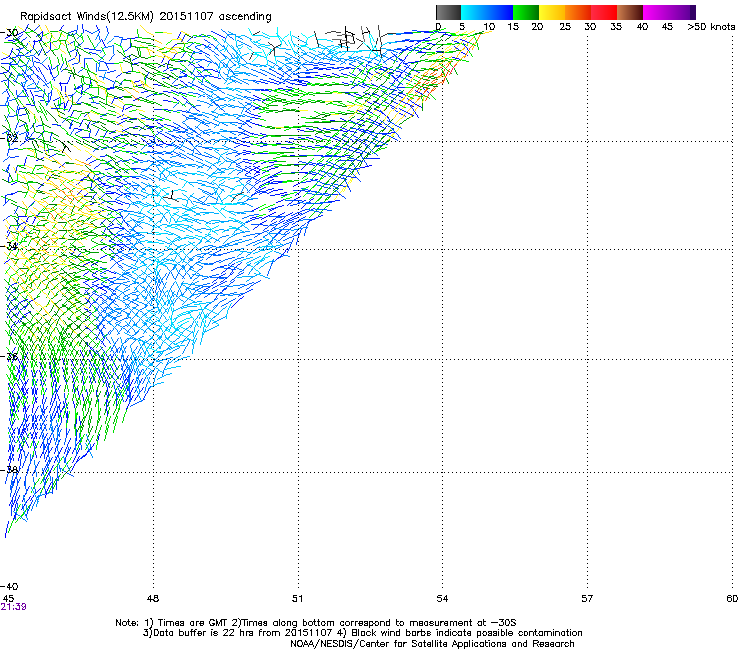Click the gray 0-5 knots color swatch
This screenshot has width=740, height=650.
448,12
